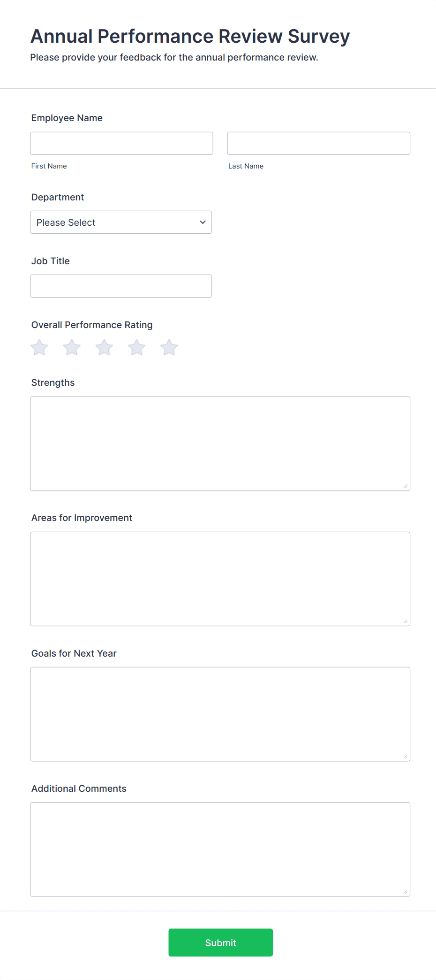Select the second performance rating star
The width and height of the screenshot is (436, 980).
(71, 347)
